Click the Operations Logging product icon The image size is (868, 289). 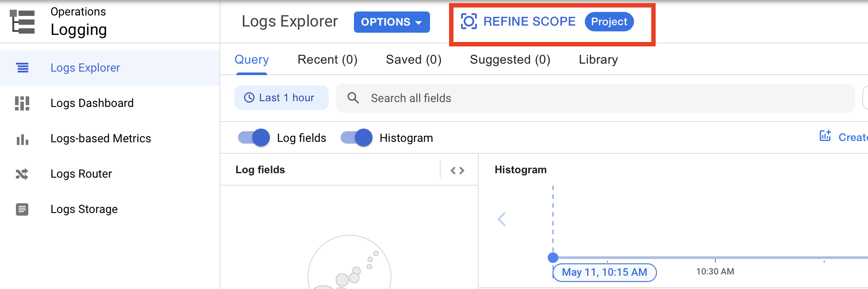tap(22, 22)
